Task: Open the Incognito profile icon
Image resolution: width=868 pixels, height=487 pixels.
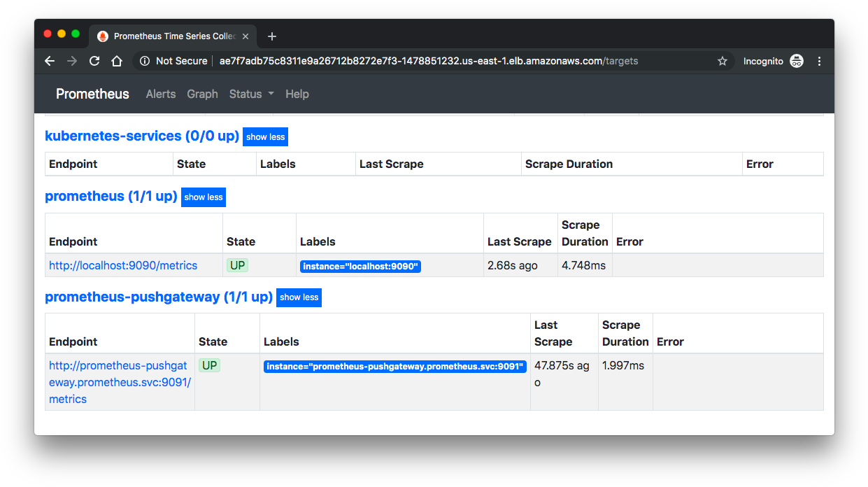Action: coord(797,61)
